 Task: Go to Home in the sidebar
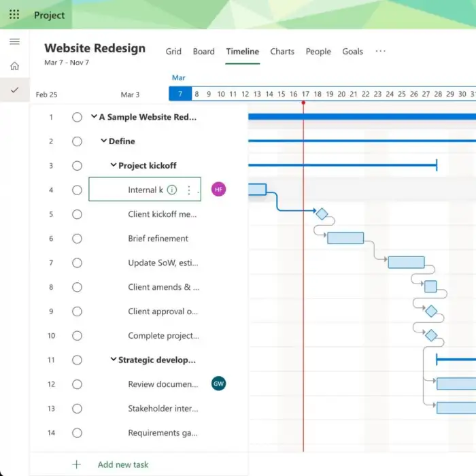pos(14,66)
